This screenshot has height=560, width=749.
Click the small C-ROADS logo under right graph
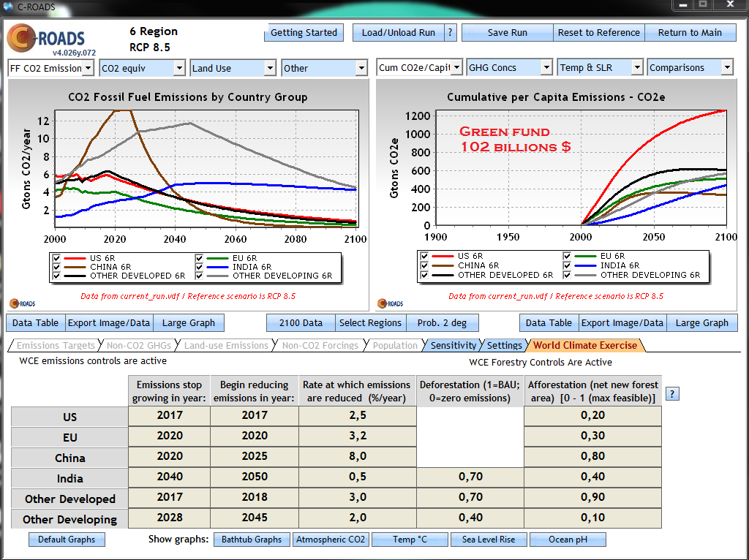tap(390, 303)
